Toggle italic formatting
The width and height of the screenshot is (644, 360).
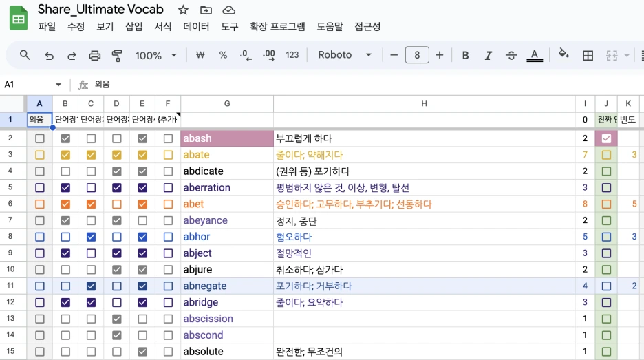[489, 55]
